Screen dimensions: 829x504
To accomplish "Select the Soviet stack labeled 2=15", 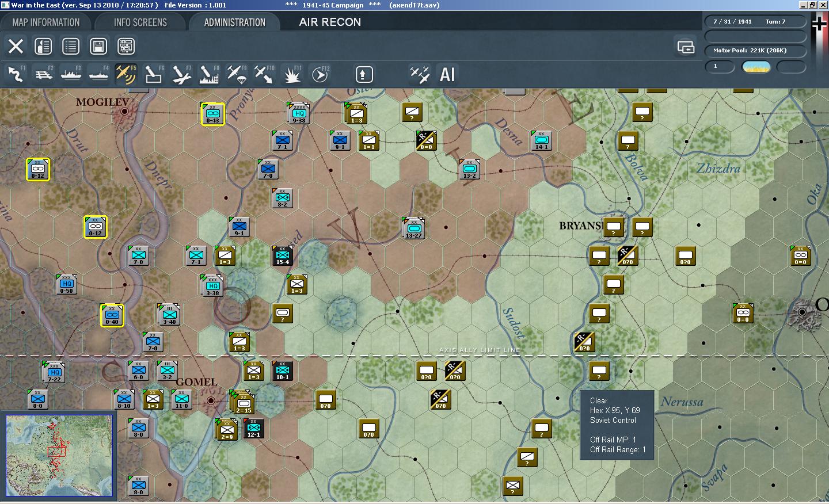I will pos(243,403).
